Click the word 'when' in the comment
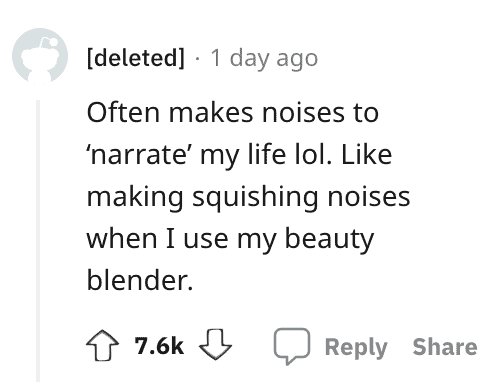 click(122, 239)
